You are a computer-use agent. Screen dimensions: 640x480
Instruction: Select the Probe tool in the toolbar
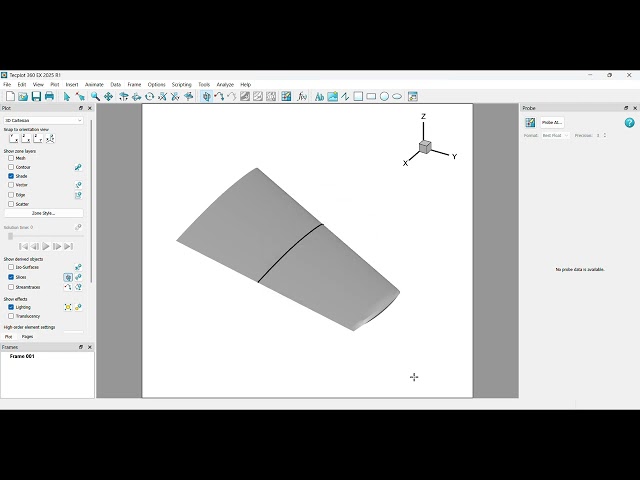(x=286, y=96)
